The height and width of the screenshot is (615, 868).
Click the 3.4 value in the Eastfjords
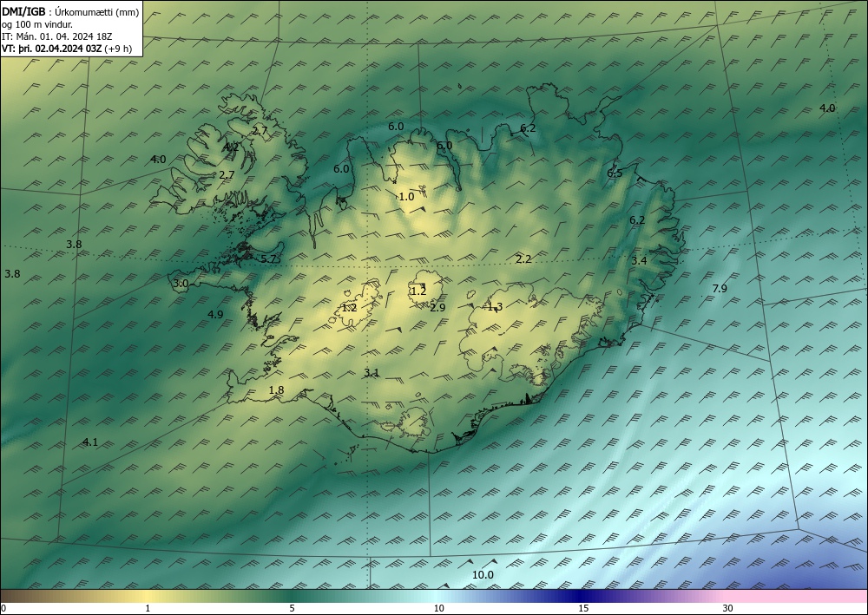point(639,260)
